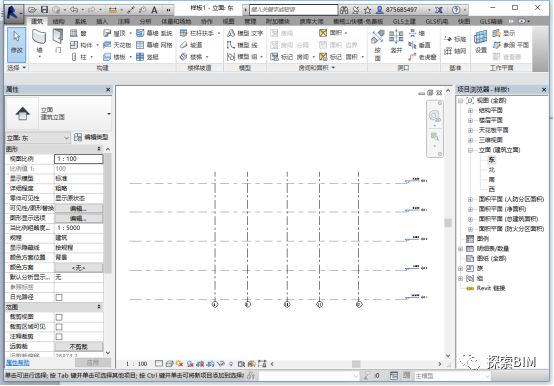Click the By Face opening (按面) tool
Screen dimensions: 554x386
click(x=378, y=45)
